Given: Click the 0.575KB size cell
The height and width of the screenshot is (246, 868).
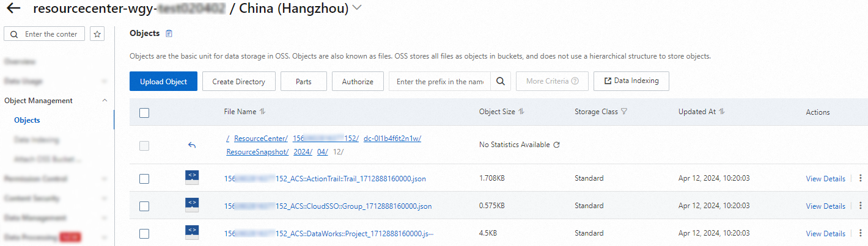Looking at the screenshot, I should click(492, 206).
